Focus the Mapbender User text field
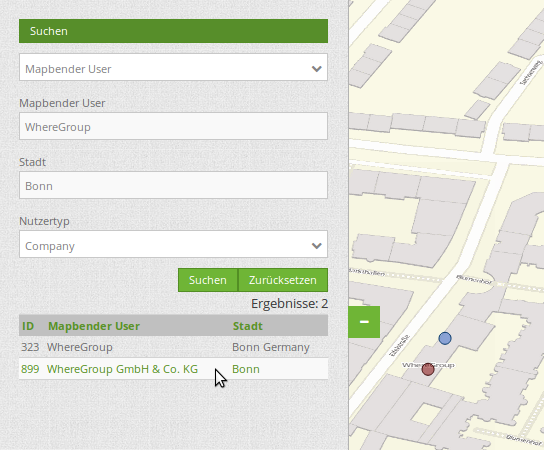Screen dimensions: 544x450 173,126
